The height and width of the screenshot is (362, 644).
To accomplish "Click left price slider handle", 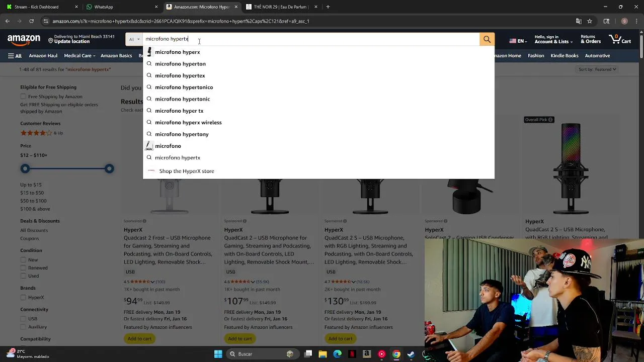I will tap(25, 169).
